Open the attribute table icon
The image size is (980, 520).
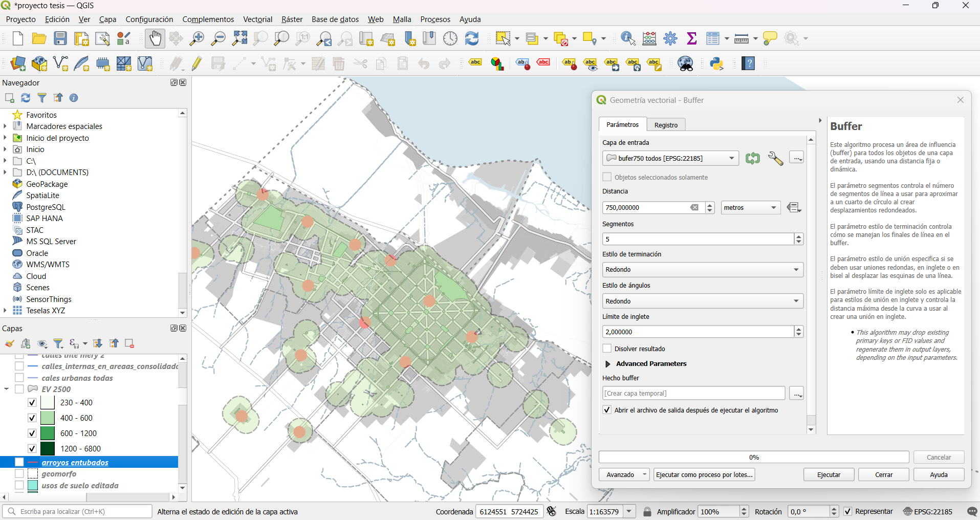(x=713, y=38)
